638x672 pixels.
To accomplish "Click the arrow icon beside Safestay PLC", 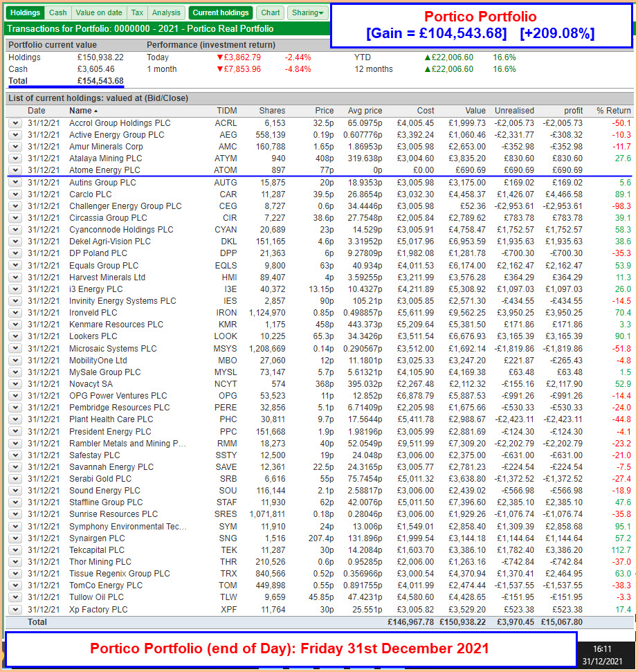I will [15, 455].
